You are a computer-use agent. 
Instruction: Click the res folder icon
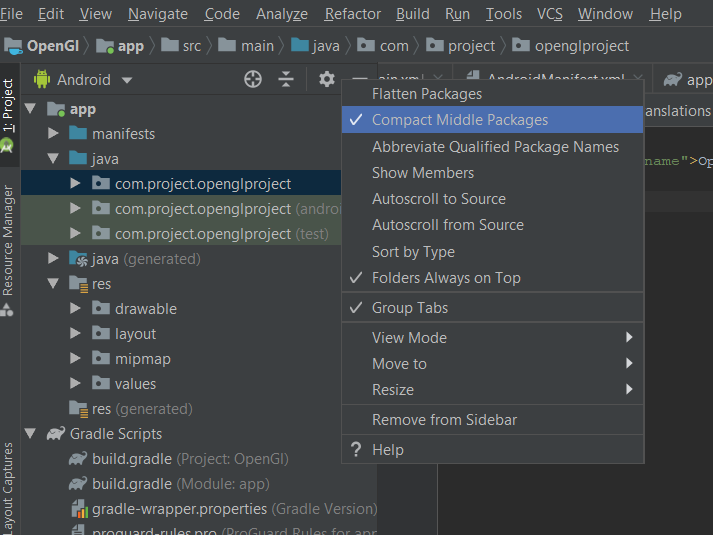point(78,284)
